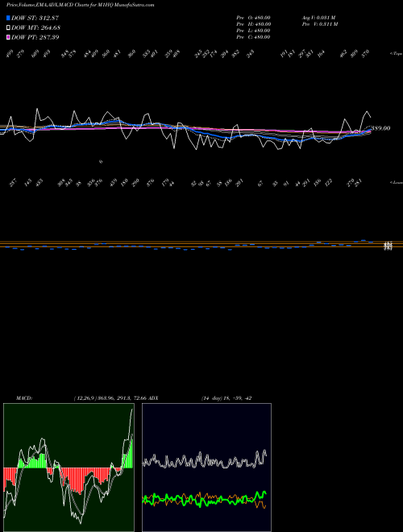Click the '<Lows' axis label
The width and height of the screenshot is (403, 532).
click(x=396, y=182)
